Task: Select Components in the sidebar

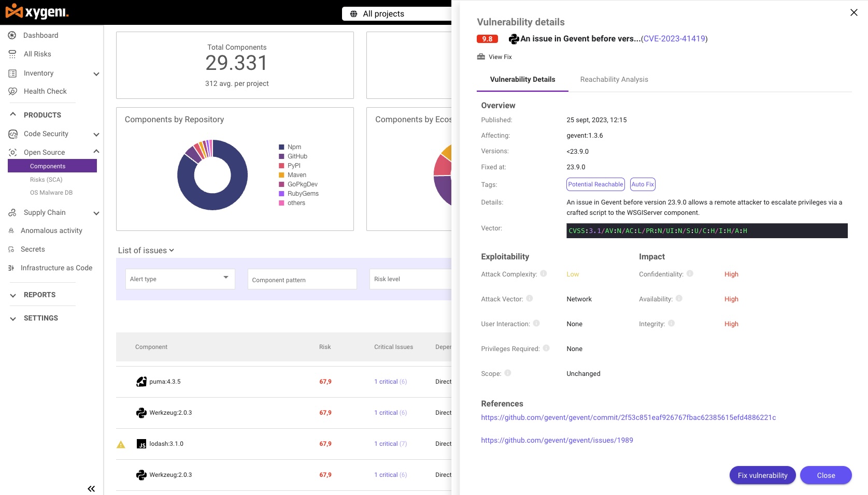Action: 52,166
